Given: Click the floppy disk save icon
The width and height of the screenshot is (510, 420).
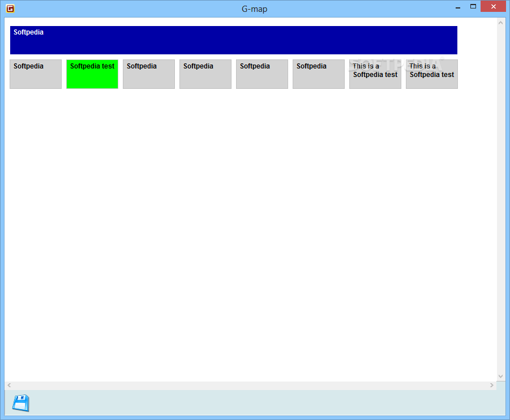Looking at the screenshot, I should pos(21,403).
